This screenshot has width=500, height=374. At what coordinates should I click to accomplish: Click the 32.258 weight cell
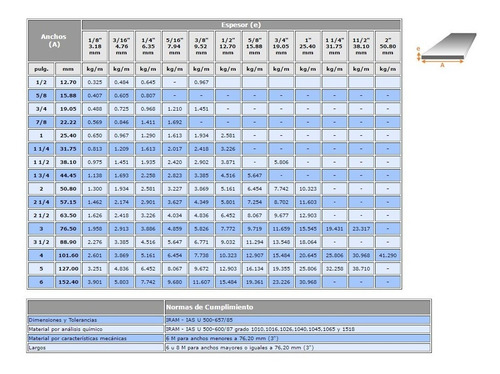pos(334,269)
